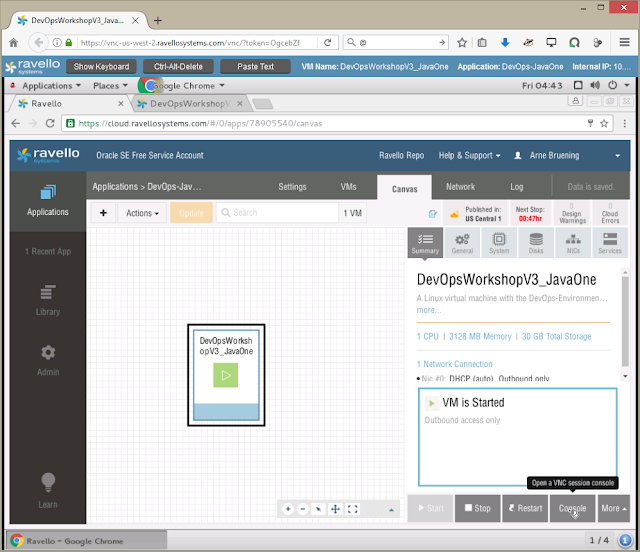Switch to the Log tab
This screenshot has width=640, height=552.
tap(516, 187)
